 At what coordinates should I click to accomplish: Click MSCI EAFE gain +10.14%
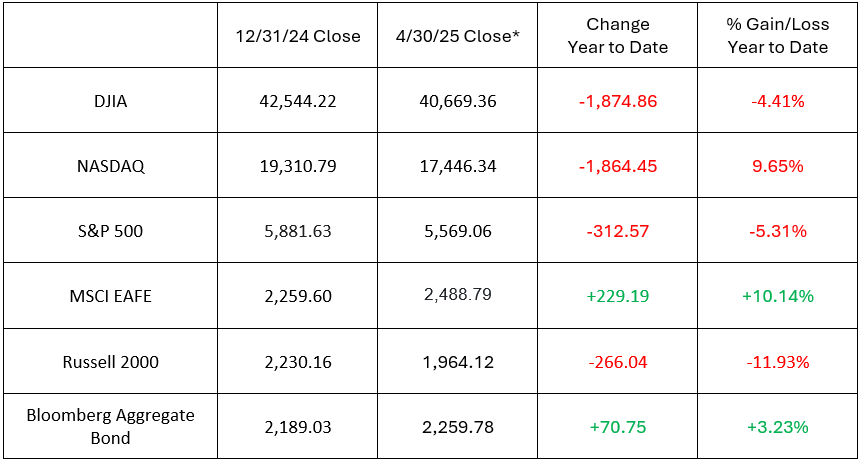tap(777, 296)
